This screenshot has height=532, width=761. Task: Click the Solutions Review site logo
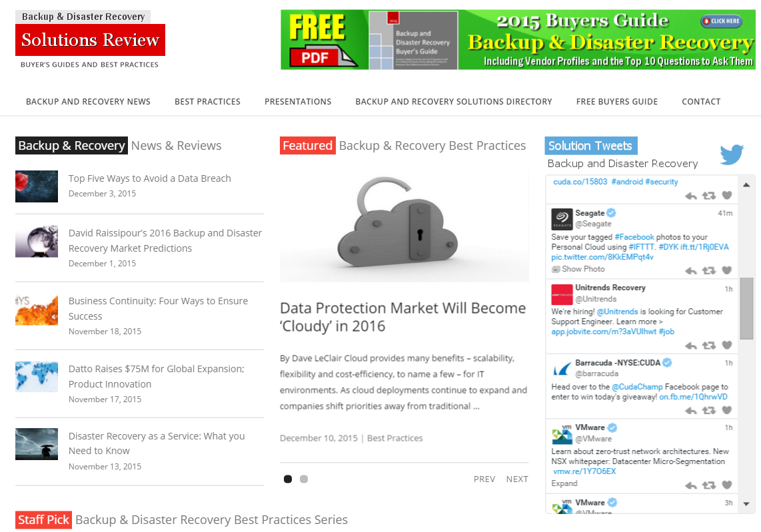coord(90,40)
